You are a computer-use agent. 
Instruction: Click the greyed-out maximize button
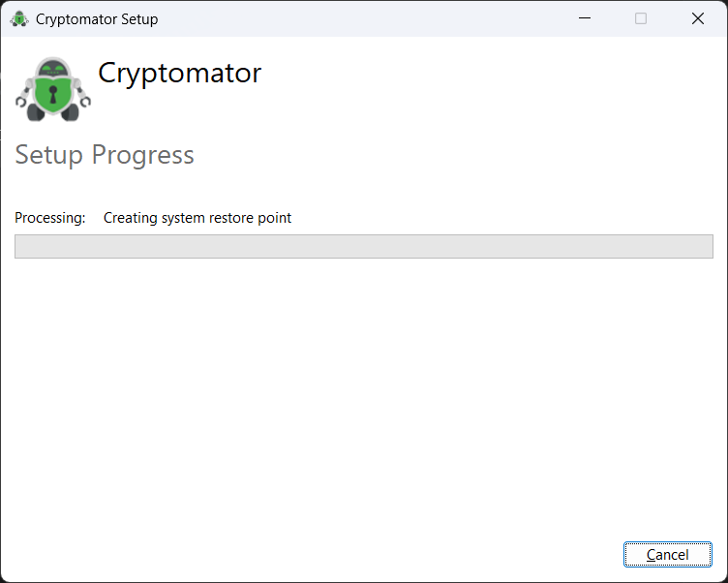pyautogui.click(x=641, y=18)
